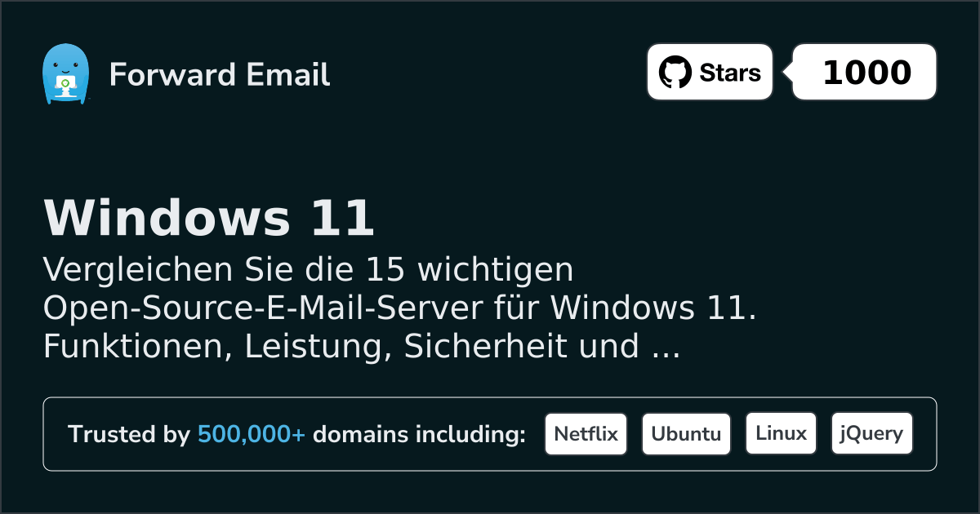Image resolution: width=980 pixels, height=514 pixels.
Task: Click 'Vergleichen Sie die 15 wichtigen' line
Action: [309, 269]
